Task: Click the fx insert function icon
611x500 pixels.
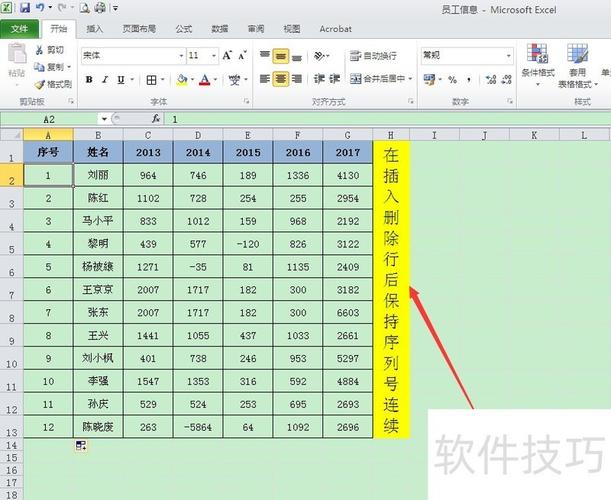Action: [156, 118]
